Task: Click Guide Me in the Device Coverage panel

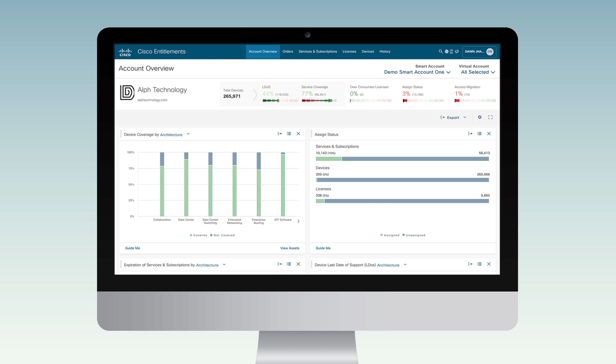Action: pyautogui.click(x=132, y=248)
